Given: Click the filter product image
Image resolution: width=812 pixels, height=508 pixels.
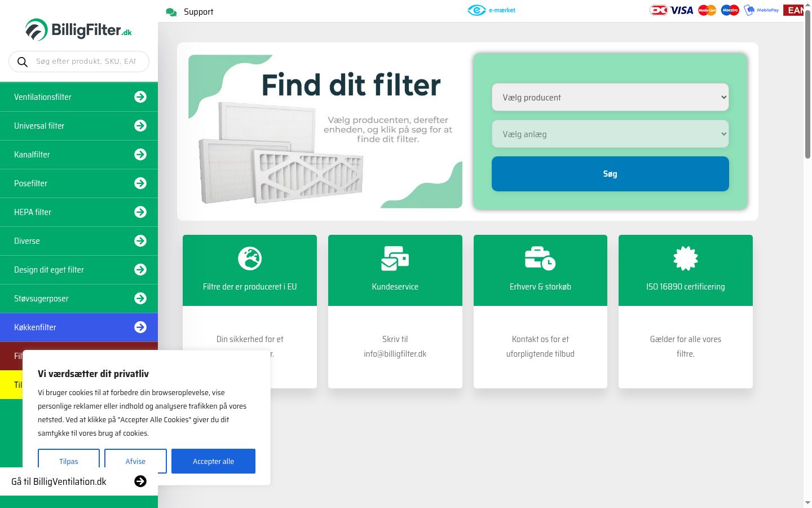Looking at the screenshot, I should tap(282, 152).
